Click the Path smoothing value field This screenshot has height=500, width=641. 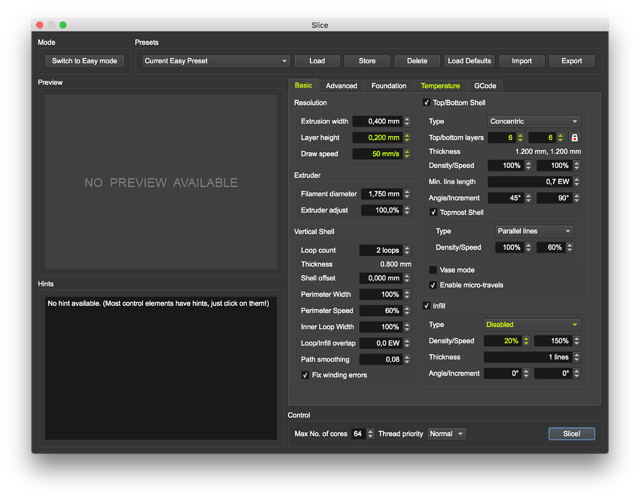click(x=381, y=359)
